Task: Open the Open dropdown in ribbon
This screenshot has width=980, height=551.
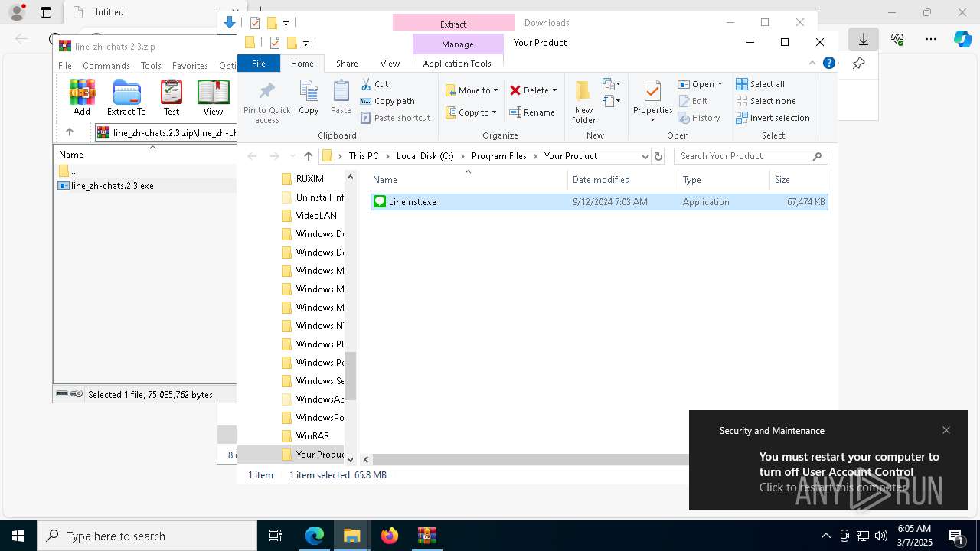Action: [700, 84]
